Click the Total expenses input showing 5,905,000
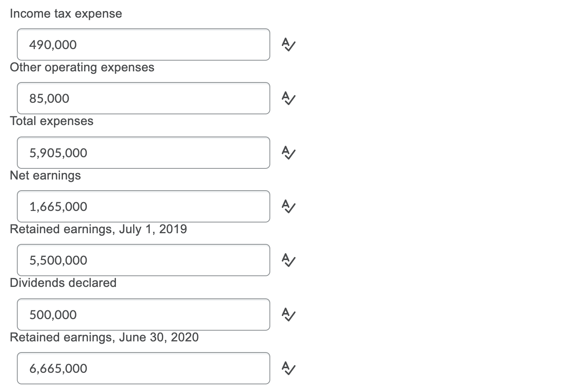This screenshot has width=585, height=392. pos(143,153)
